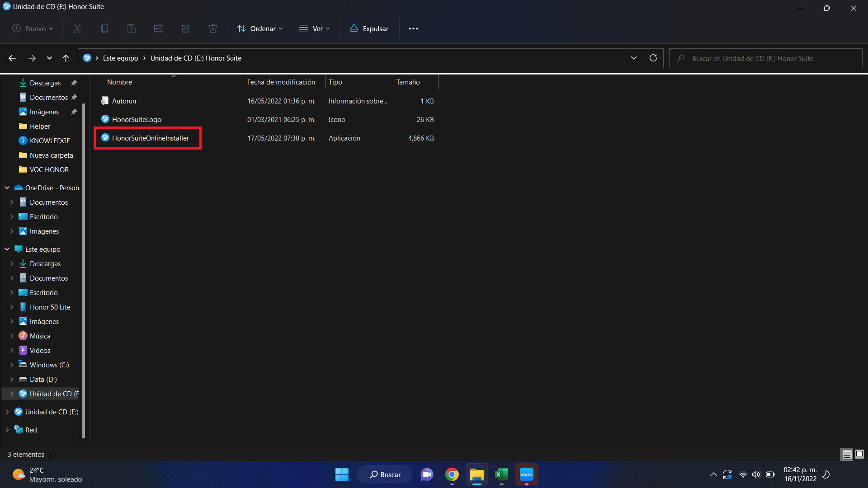The image size is (868, 488).
Task: Expand the Windows (C:) drive node
Action: coord(12,365)
